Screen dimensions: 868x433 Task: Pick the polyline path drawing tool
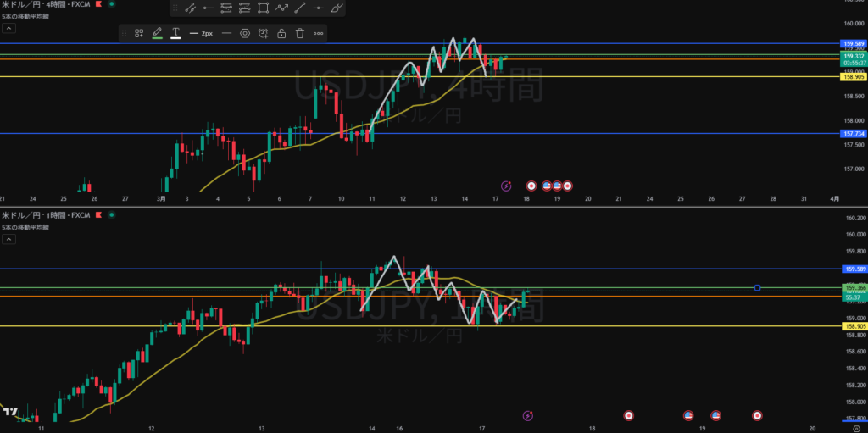point(281,8)
